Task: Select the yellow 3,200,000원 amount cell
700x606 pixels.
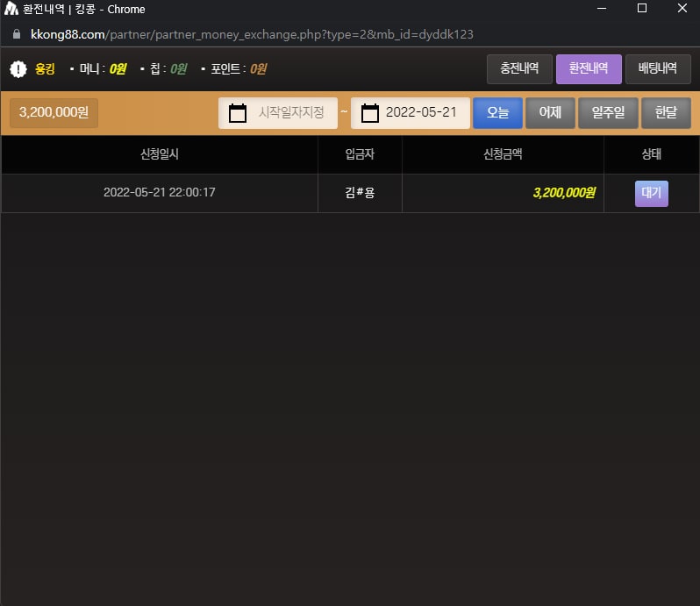Action: (x=503, y=193)
